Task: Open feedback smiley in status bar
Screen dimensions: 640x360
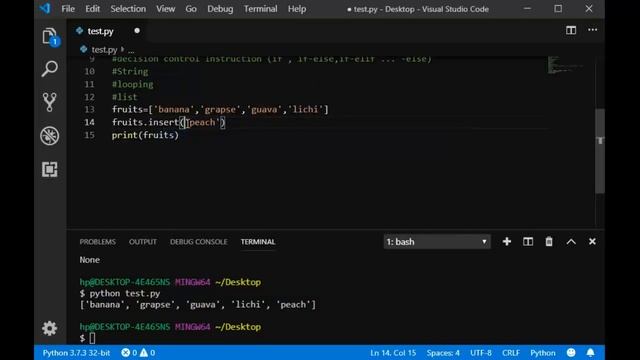Action: 571,353
